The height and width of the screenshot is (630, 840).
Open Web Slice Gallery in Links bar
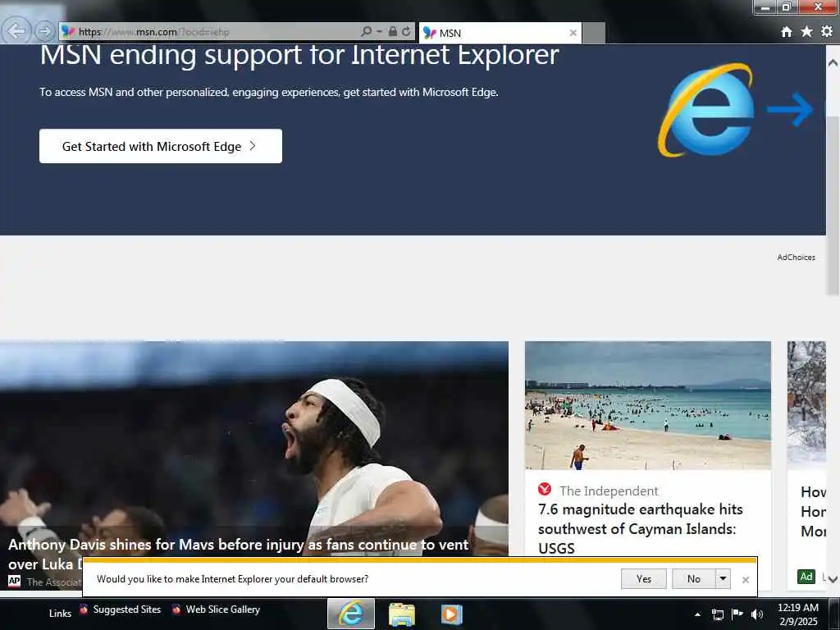pyautogui.click(x=216, y=609)
